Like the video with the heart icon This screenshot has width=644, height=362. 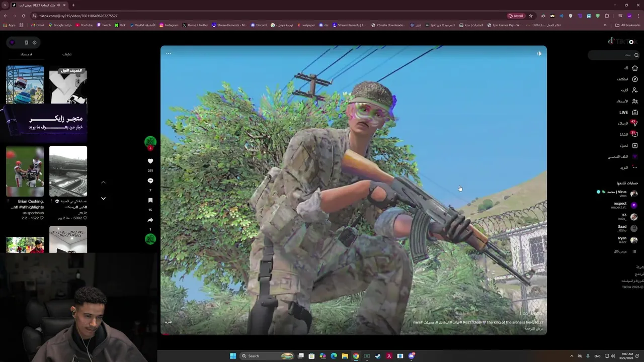click(x=150, y=161)
